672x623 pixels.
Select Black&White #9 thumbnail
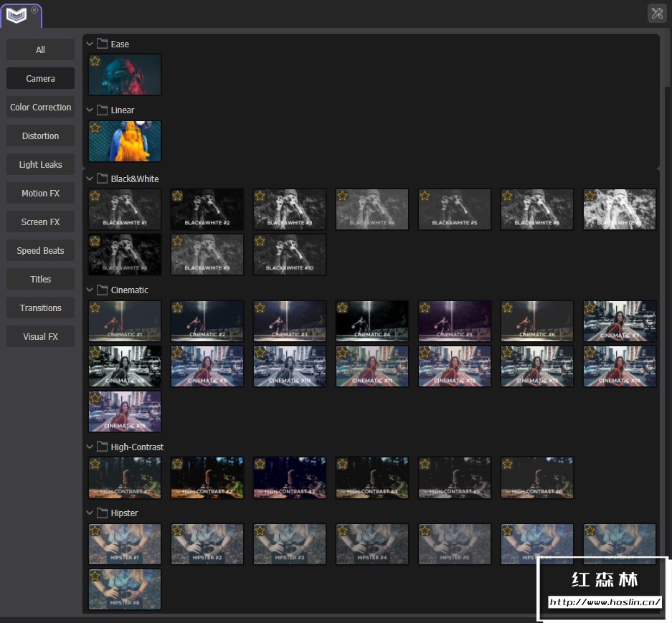207,254
